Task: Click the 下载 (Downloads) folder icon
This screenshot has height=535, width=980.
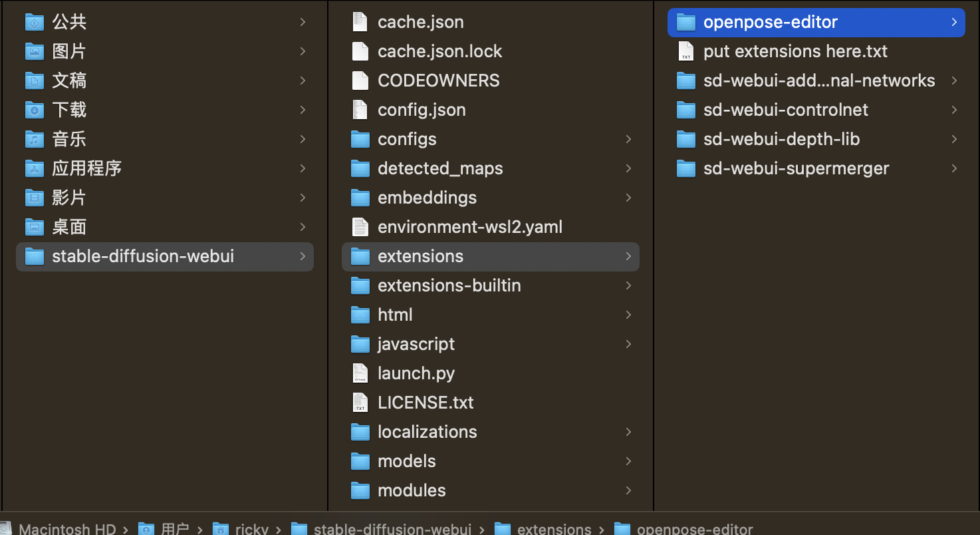Action: pyautogui.click(x=34, y=110)
